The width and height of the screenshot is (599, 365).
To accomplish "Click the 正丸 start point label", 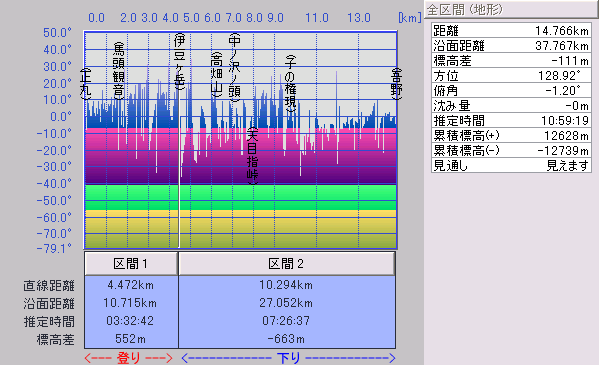I will [86, 84].
